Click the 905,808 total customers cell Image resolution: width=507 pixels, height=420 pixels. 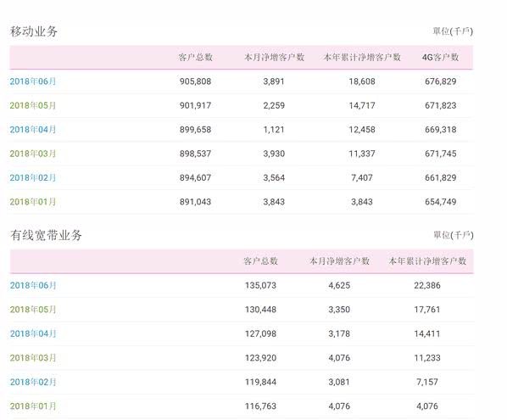[195, 81]
